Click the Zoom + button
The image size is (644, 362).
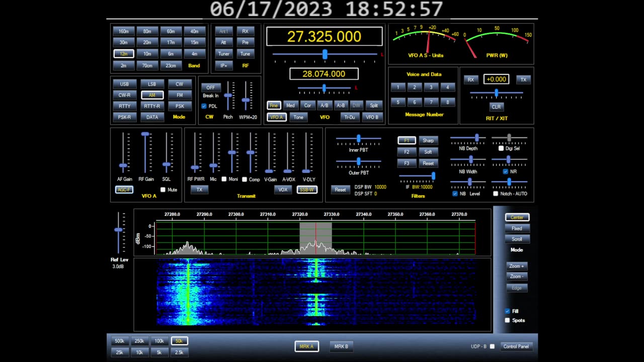pyautogui.click(x=517, y=266)
